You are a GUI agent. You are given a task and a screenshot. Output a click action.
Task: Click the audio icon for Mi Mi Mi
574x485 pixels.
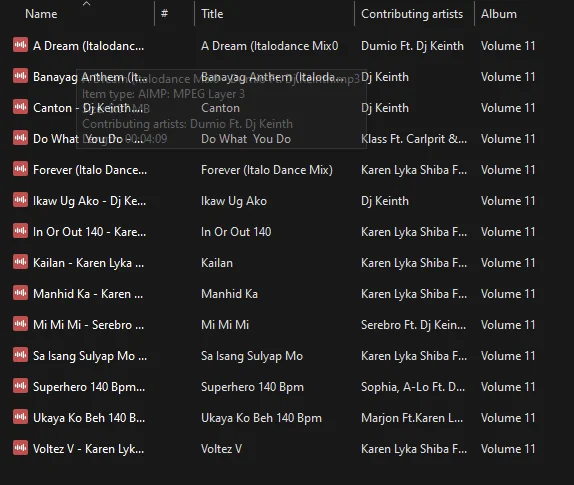[20, 324]
